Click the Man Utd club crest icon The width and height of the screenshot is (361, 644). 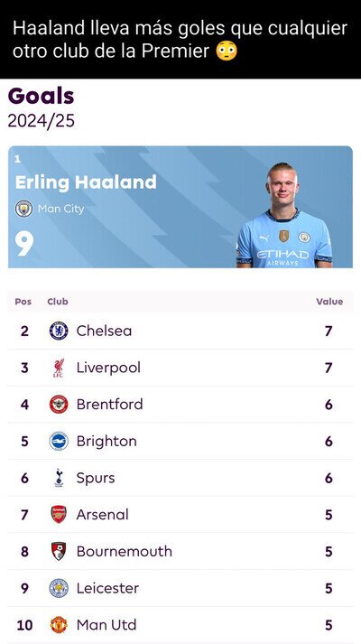[59, 625]
